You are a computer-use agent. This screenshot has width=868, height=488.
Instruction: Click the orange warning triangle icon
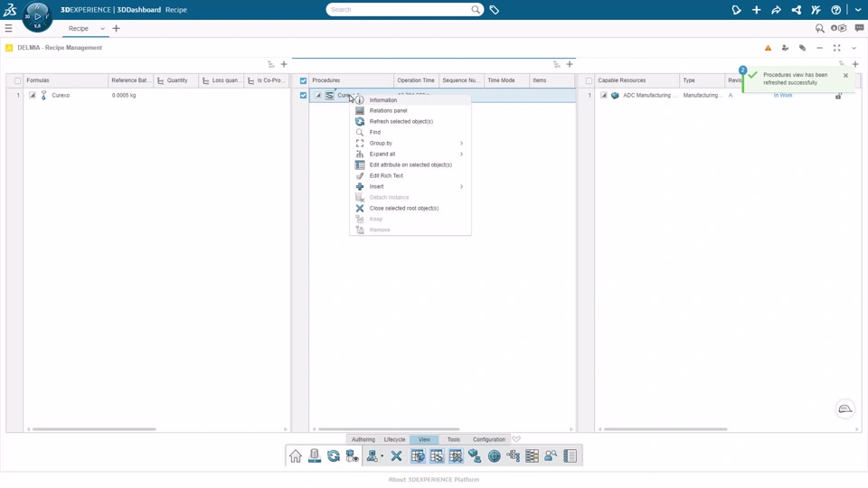click(x=768, y=48)
